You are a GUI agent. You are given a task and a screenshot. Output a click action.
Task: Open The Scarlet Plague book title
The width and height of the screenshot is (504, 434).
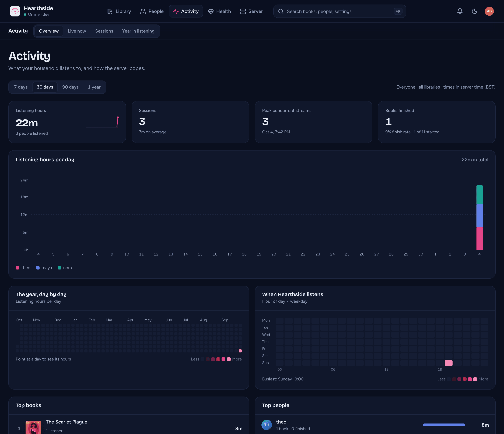pos(66,422)
